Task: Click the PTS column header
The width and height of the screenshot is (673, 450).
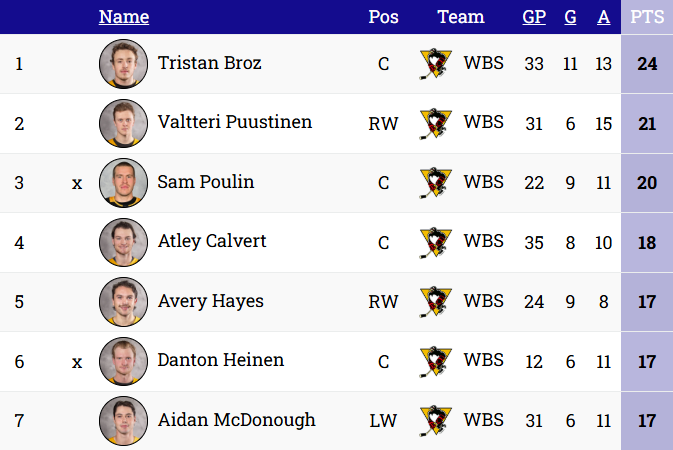Action: click(647, 17)
